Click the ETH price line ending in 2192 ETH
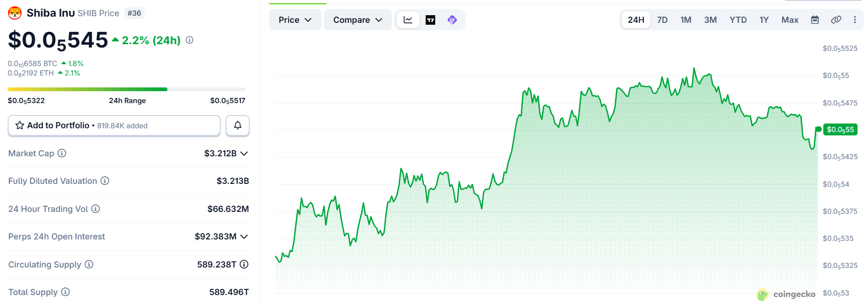 (x=30, y=73)
